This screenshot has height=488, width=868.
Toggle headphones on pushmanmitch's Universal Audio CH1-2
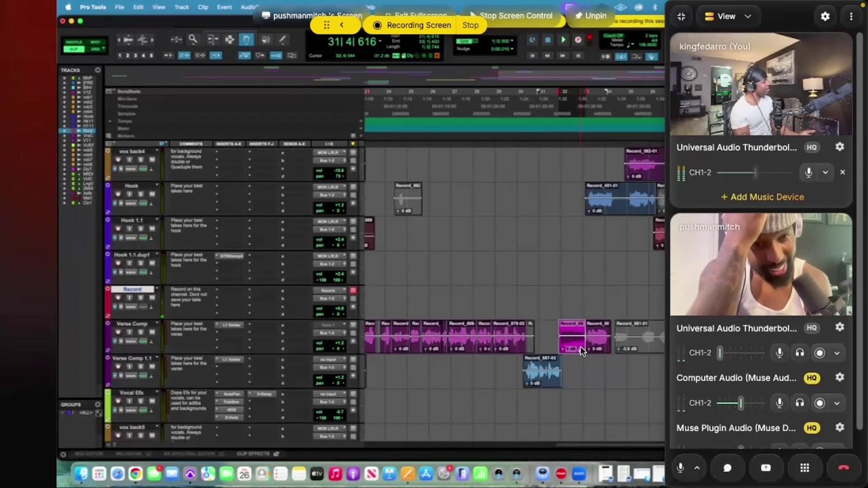point(800,352)
